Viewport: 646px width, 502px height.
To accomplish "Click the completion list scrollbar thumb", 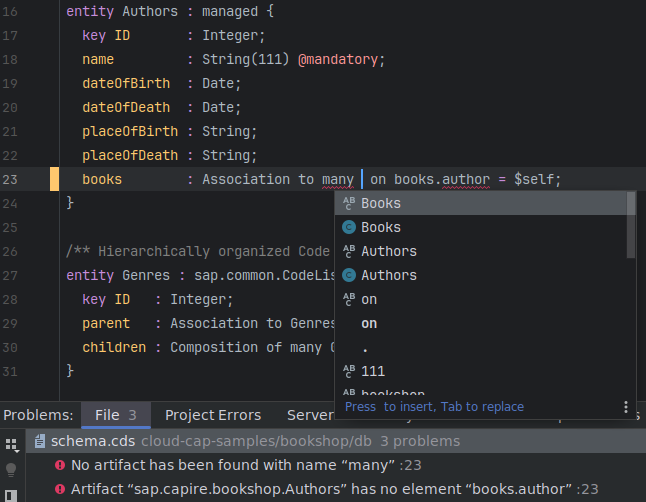I will pos(631,225).
